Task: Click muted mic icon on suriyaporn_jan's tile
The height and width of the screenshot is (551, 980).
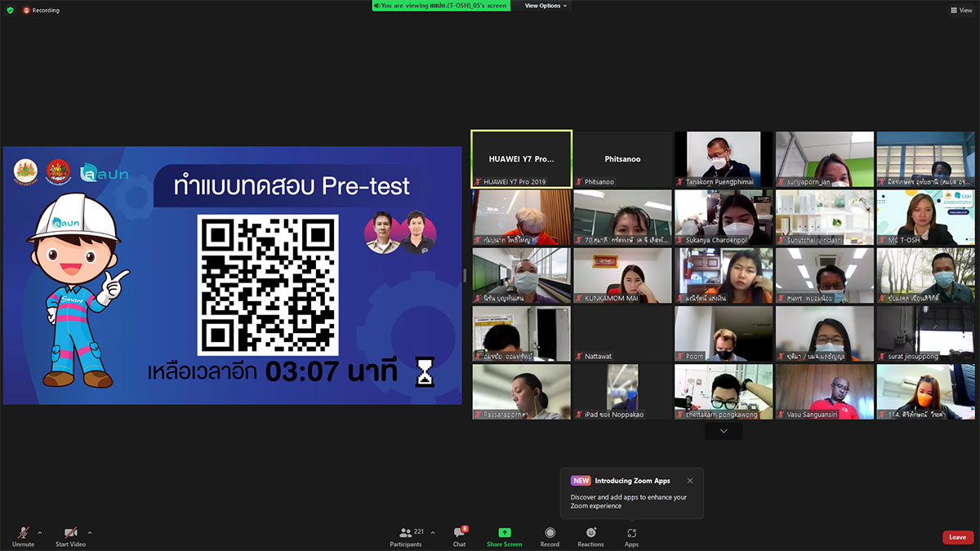Action: (x=782, y=182)
